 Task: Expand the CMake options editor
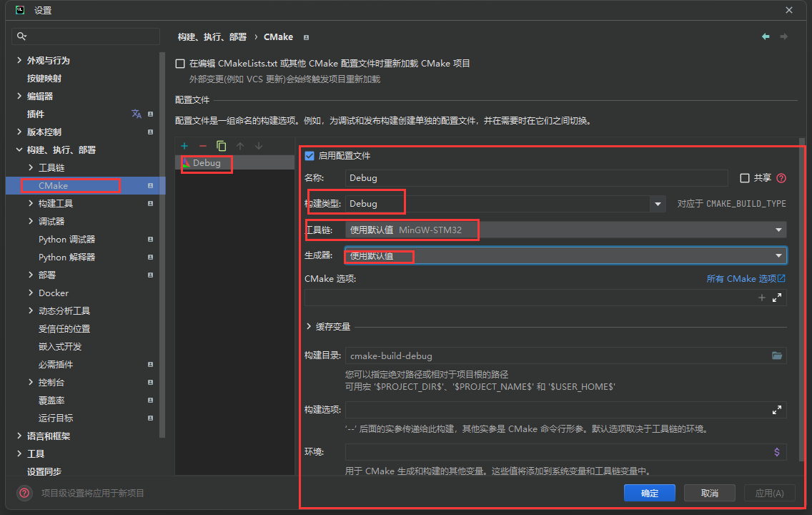click(777, 298)
